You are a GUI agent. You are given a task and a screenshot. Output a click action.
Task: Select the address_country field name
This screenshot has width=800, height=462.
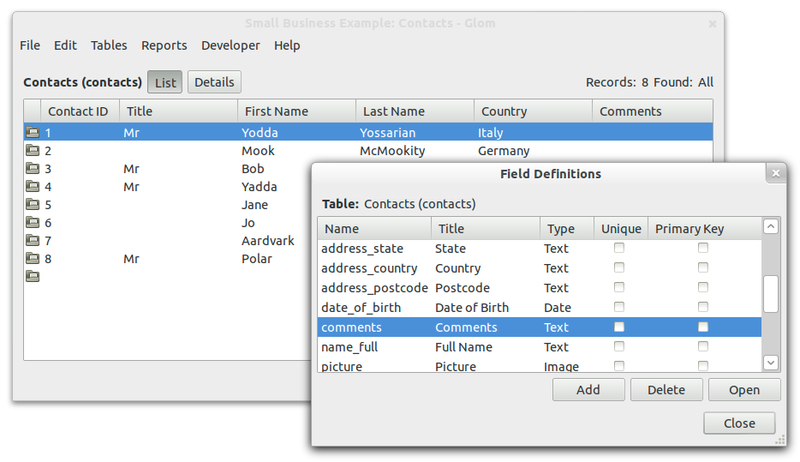coord(369,268)
